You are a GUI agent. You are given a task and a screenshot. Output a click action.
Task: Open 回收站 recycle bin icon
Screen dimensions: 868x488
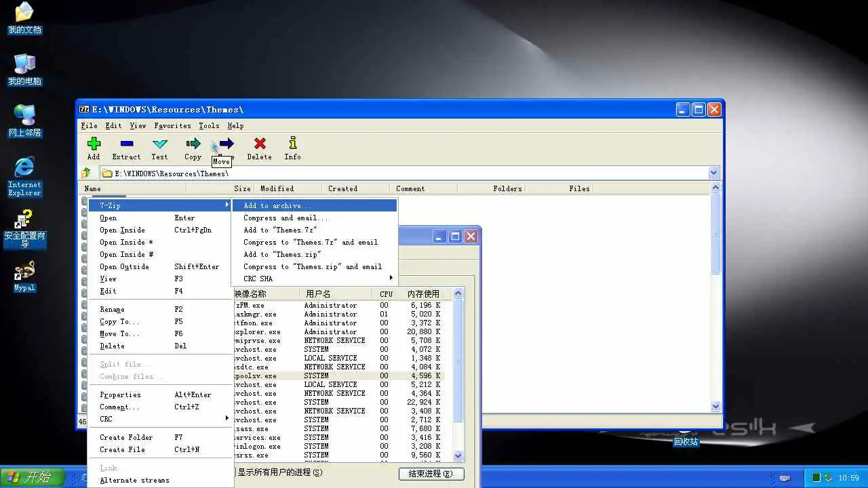(686, 438)
